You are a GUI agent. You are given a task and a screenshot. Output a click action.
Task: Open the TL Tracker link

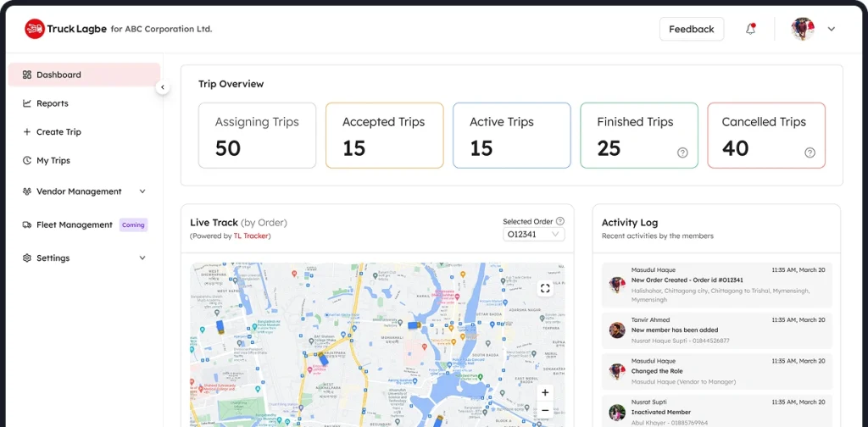(252, 236)
